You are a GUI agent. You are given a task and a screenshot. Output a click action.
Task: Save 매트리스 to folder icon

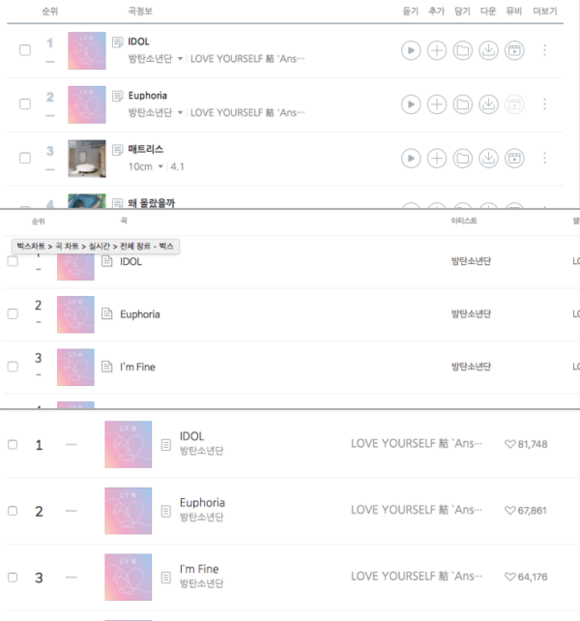(462, 158)
